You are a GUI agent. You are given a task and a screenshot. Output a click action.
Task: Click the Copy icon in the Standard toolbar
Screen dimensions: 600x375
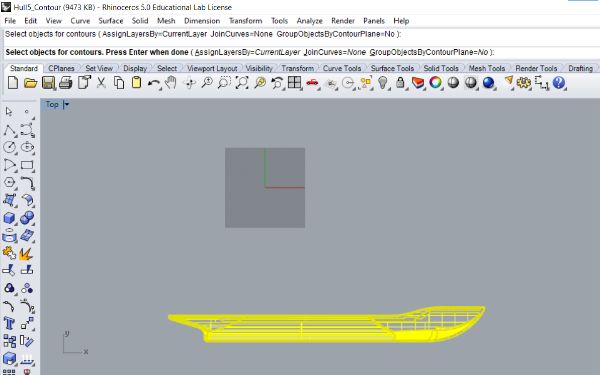(119, 83)
